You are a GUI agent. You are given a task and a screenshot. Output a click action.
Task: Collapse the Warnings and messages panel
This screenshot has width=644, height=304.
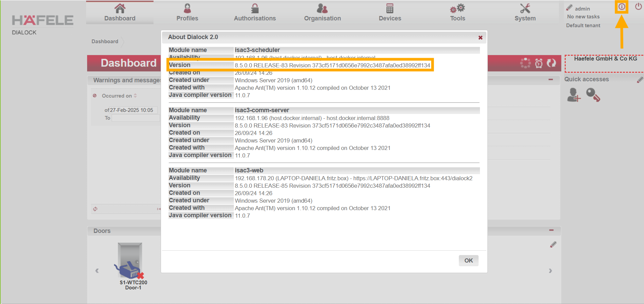click(x=551, y=80)
